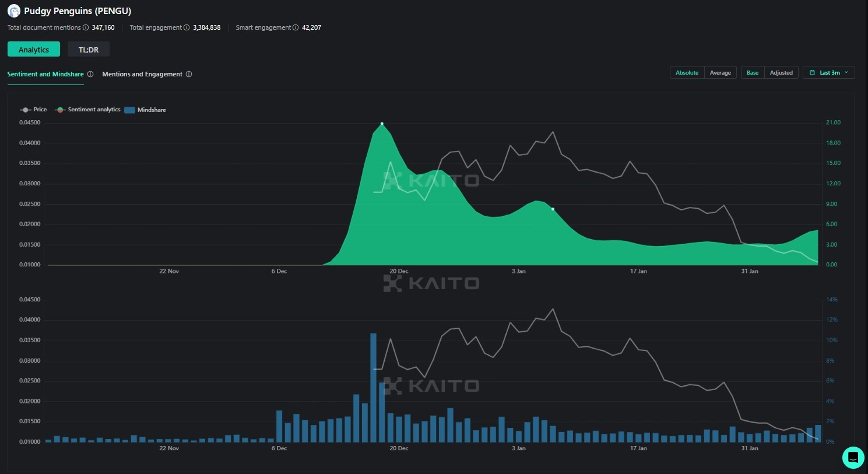Click calendar icon in Last 3m selector
Viewport: 868px width, 474px height.
[x=812, y=73]
